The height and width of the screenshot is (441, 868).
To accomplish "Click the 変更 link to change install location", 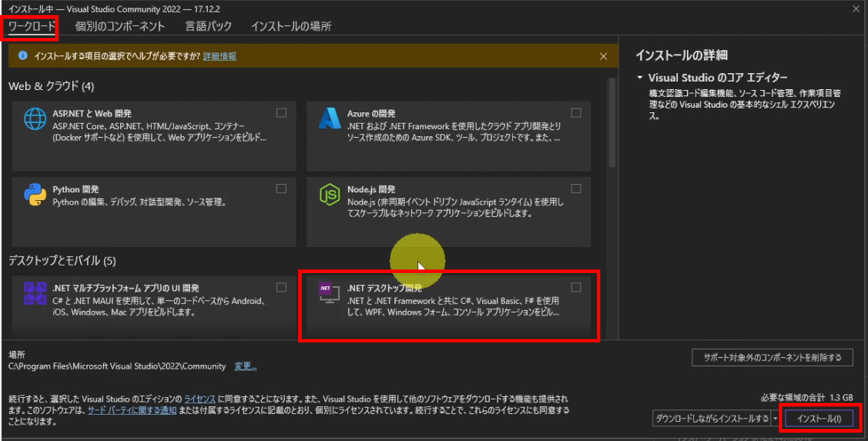I will point(245,366).
